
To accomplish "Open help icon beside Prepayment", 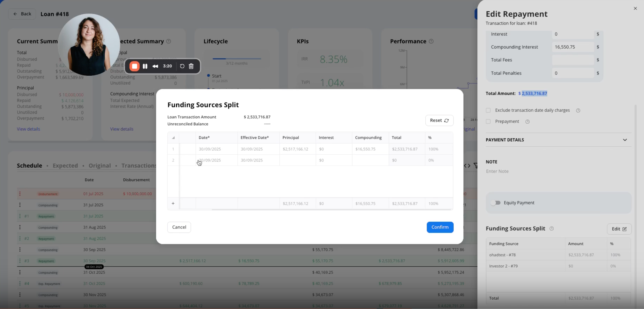I will click(x=528, y=122).
